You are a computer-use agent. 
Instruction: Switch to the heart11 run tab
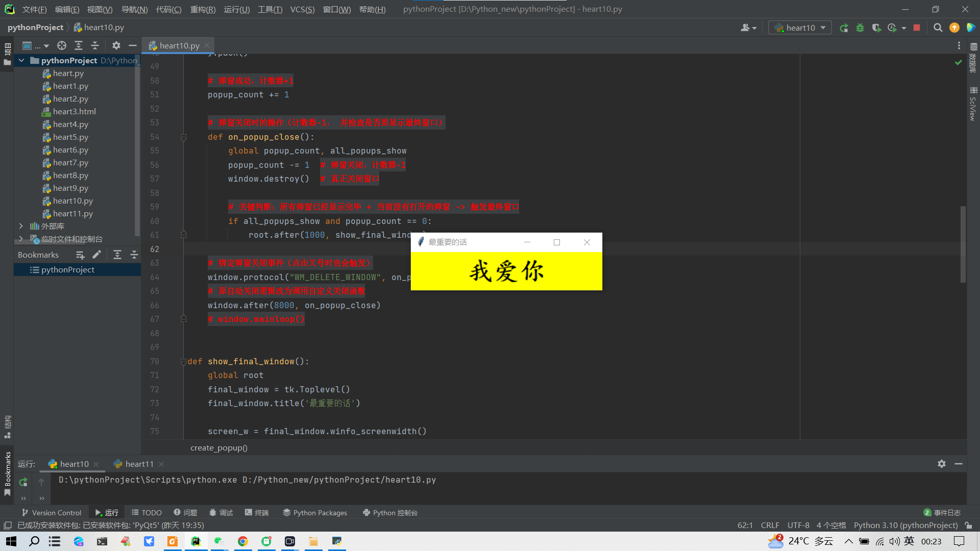click(139, 464)
